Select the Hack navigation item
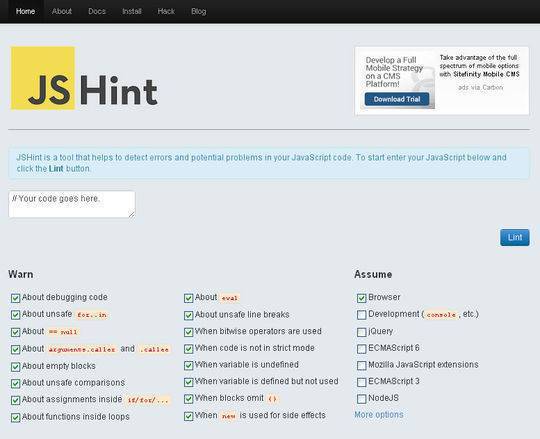 coord(166,11)
